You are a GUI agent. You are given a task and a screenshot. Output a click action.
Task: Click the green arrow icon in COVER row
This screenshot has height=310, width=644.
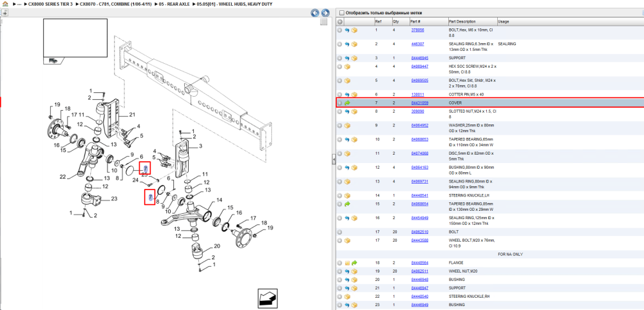pos(347,102)
